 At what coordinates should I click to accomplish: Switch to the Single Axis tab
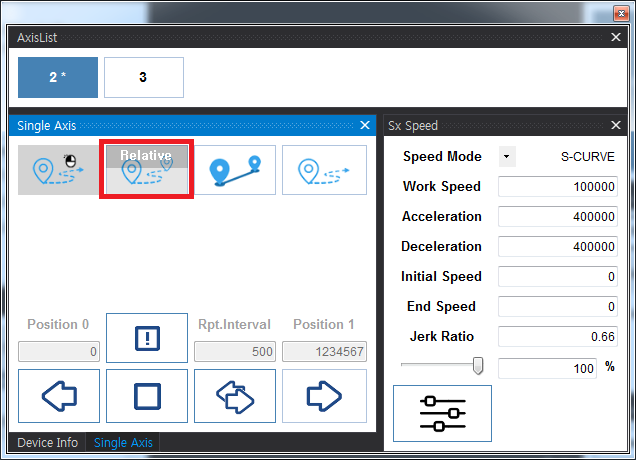click(x=124, y=443)
